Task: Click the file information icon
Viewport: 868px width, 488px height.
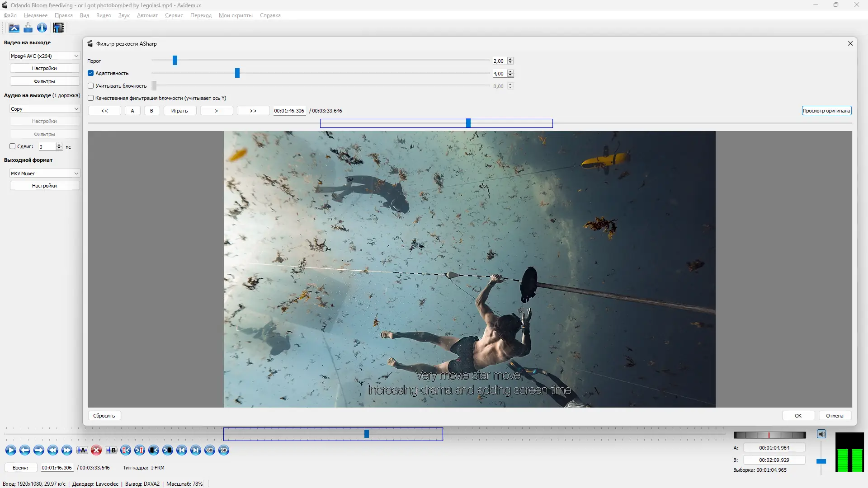Action: 42,28
